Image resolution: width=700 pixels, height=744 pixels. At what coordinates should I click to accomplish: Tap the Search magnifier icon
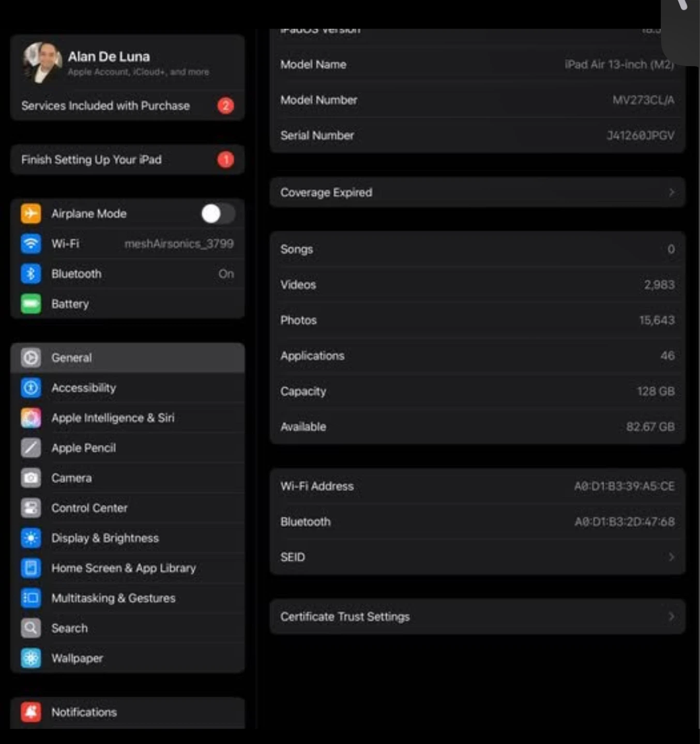point(31,628)
